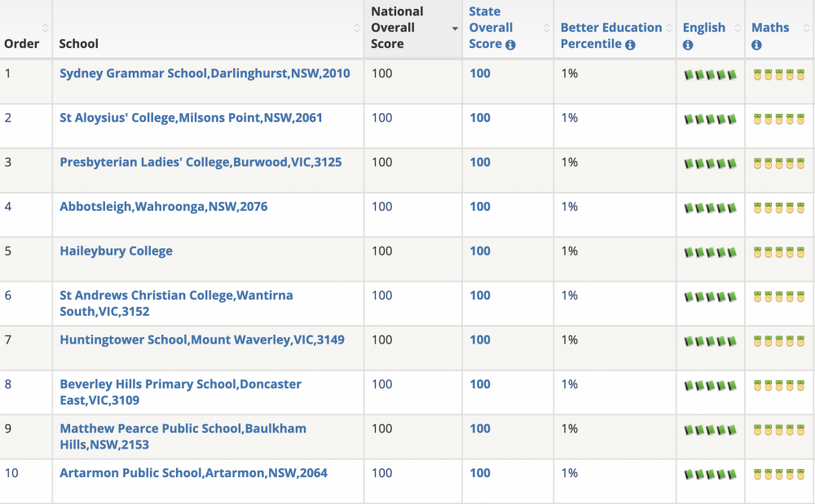
Task: Open Sydney Grammar School, Darlinghurst link
Action: [205, 73]
